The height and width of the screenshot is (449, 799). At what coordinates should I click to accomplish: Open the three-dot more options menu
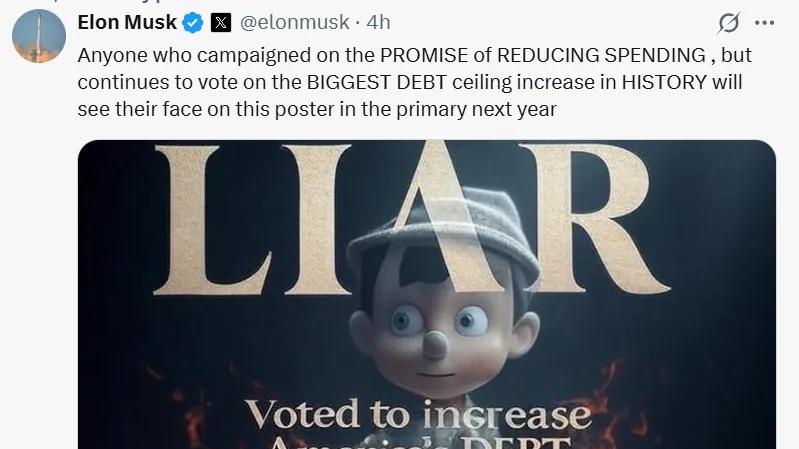(x=764, y=23)
